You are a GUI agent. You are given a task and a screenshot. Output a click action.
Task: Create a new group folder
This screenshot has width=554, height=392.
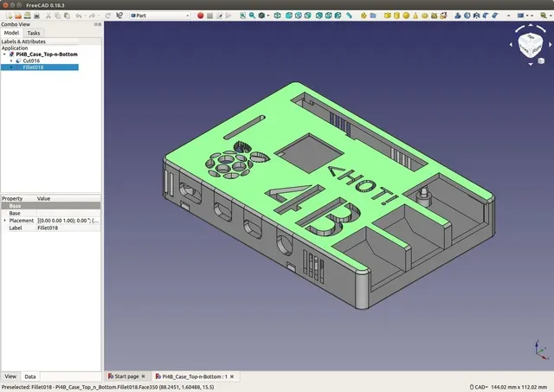[373, 16]
